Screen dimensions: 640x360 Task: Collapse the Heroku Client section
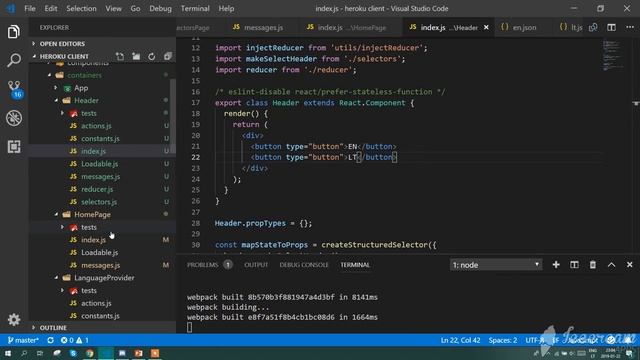64,56
